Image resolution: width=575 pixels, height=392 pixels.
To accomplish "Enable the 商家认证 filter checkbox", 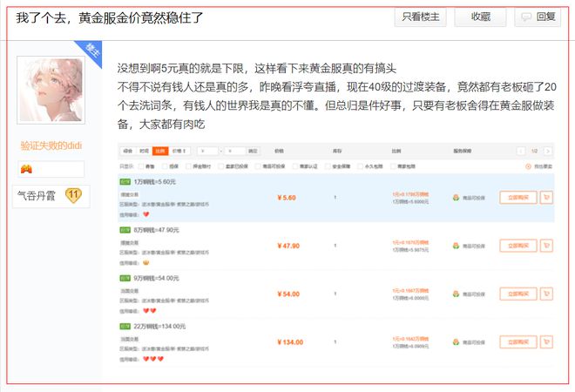I will tap(294, 166).
